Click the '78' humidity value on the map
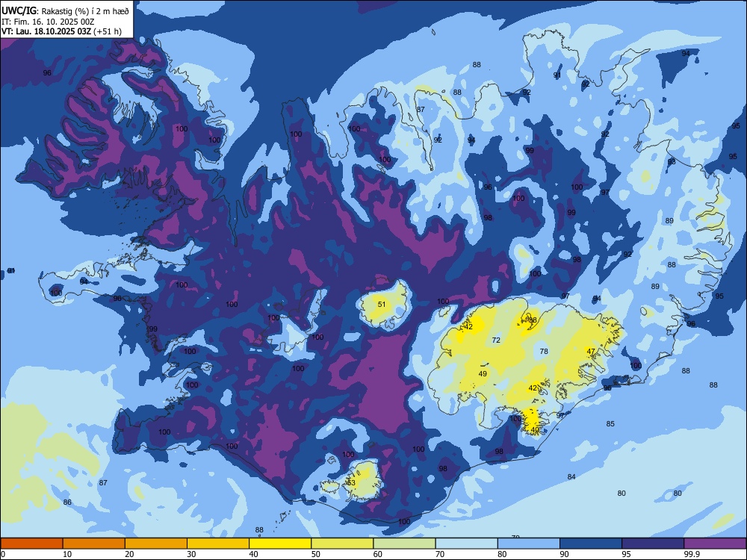Image resolution: width=747 pixels, height=560 pixels. (544, 352)
